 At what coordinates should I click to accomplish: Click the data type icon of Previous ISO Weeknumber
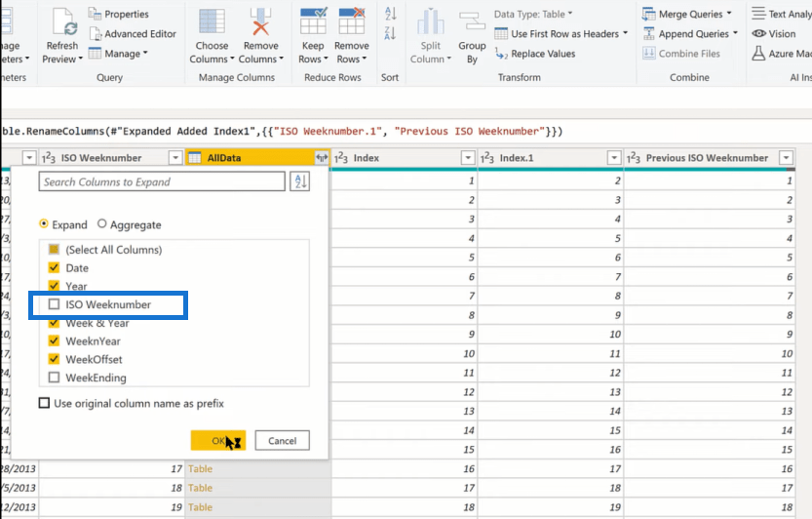coord(634,158)
